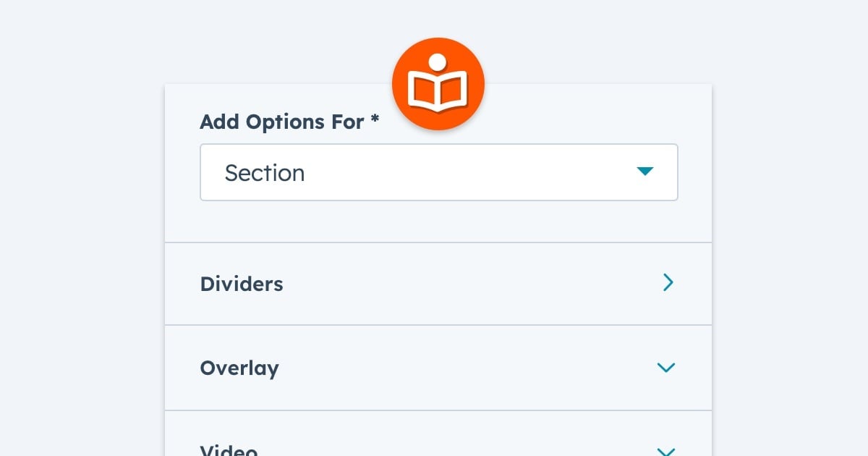Click the teal down chevron beside Video
Viewport: 868px width, 456px height.
click(x=666, y=450)
